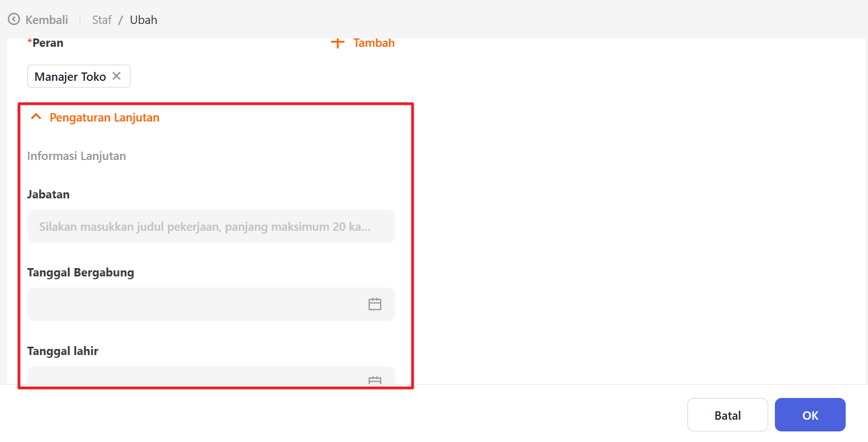
Task: Remove the Manajer Toko role with X
Action: click(117, 76)
